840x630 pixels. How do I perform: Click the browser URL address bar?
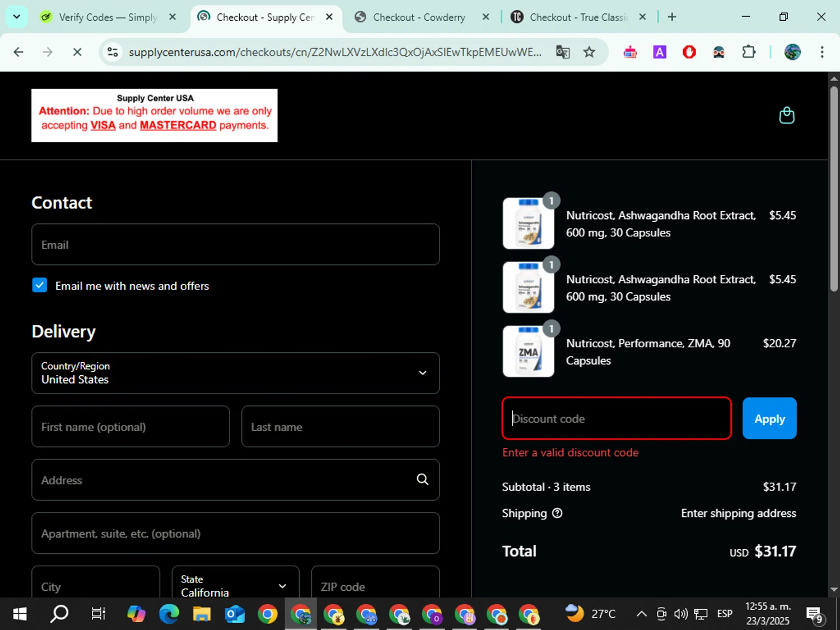(335, 52)
